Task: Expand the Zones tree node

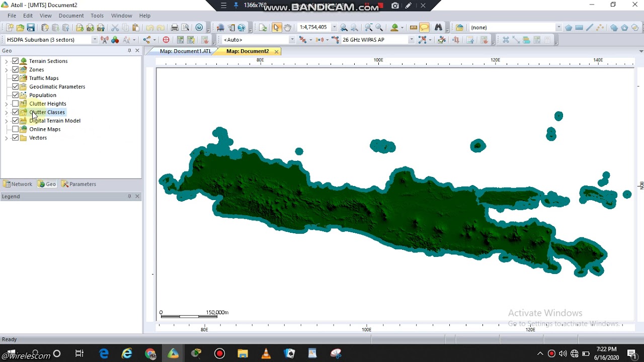Action: click(x=6, y=70)
